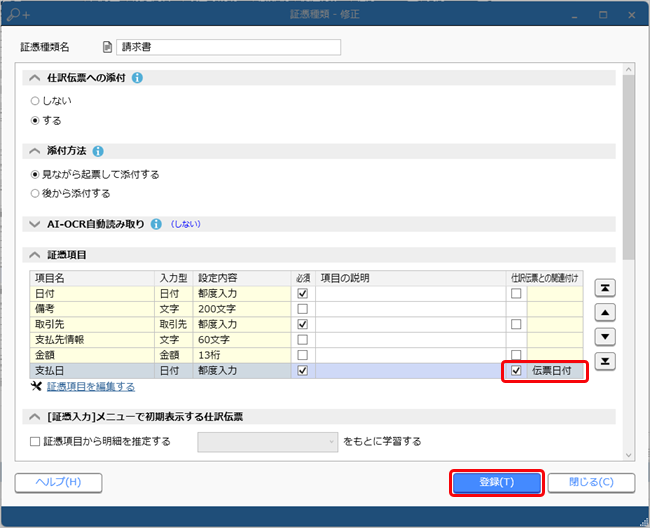
Task: Toggle 仕訳伝票との関連付け checkbox for 取引先 row
Action: [x=516, y=324]
